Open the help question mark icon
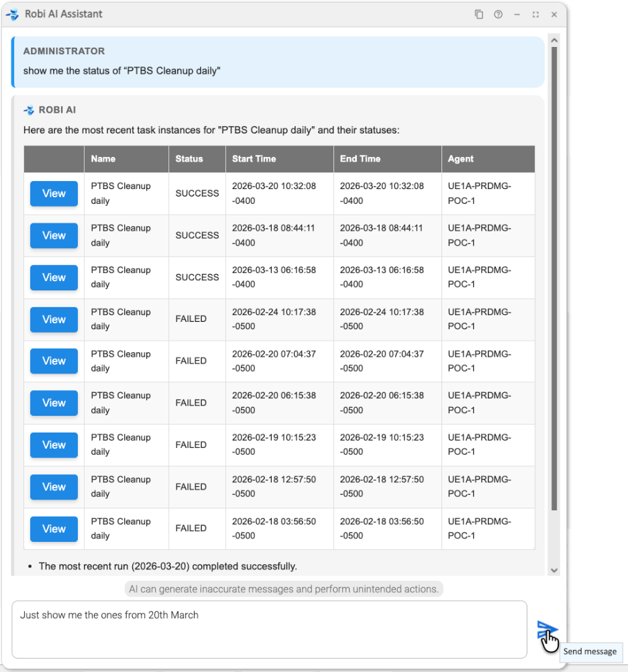 click(498, 14)
